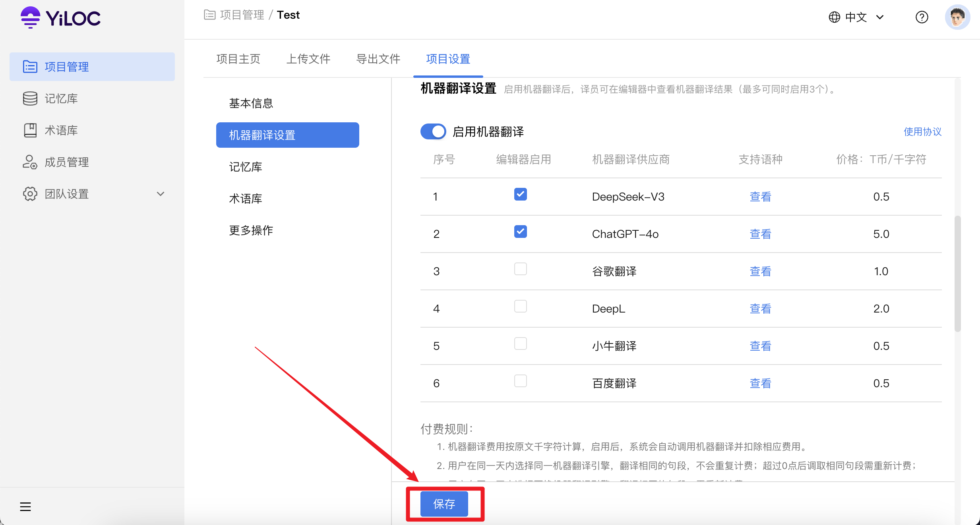Click 查看 for 百度翻译 languages

[x=760, y=383]
